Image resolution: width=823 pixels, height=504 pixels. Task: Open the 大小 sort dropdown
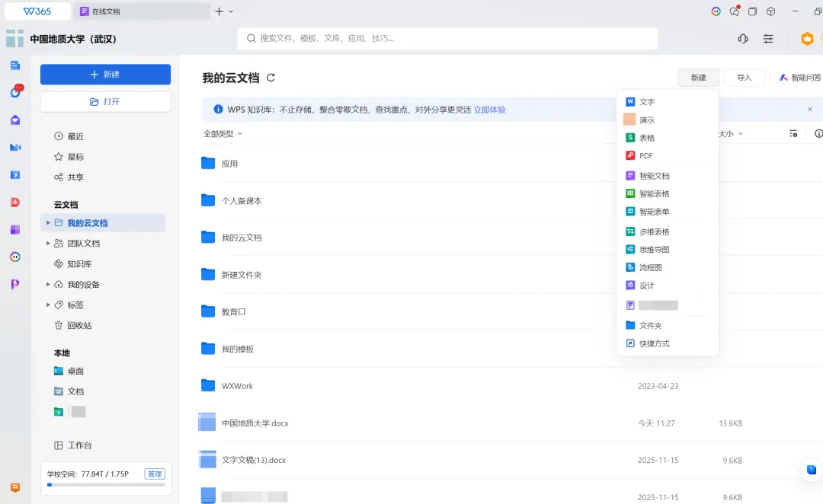click(731, 134)
